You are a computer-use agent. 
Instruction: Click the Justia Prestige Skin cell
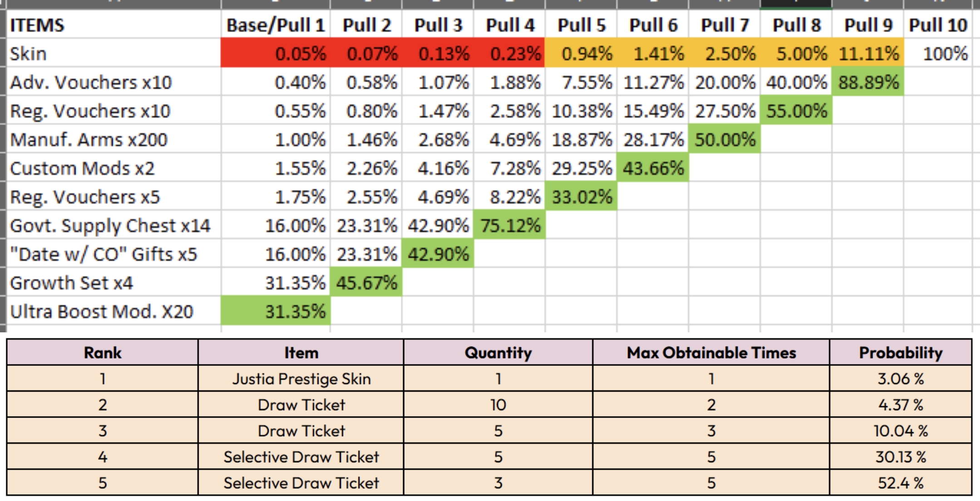(x=301, y=378)
